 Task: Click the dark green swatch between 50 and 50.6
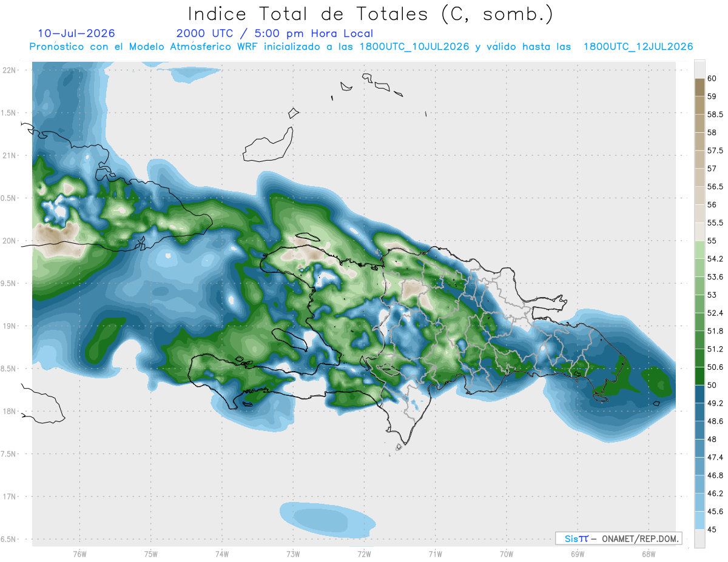click(699, 376)
